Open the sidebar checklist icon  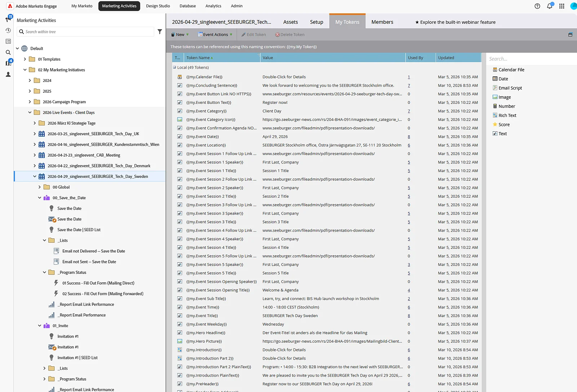pos(8,41)
